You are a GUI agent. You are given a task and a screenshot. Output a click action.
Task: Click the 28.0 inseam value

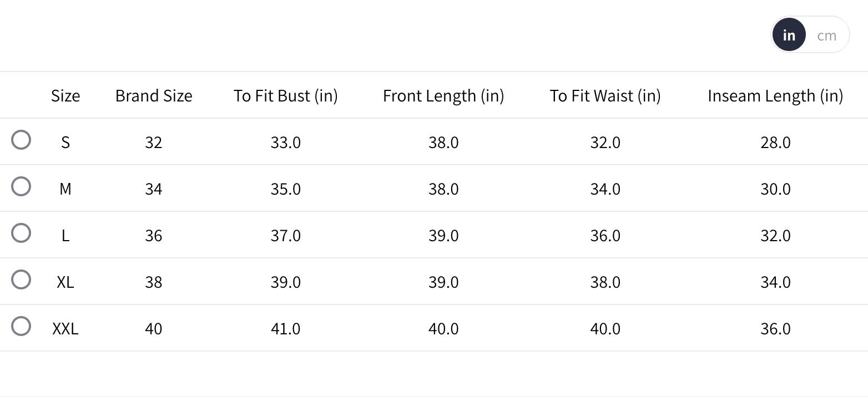pyautogui.click(x=775, y=142)
